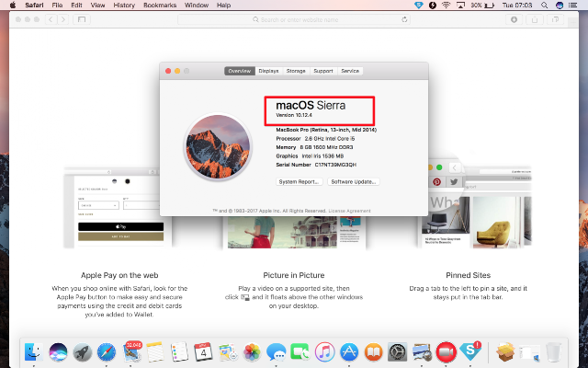588x368 pixels.
Task: Open iBooks in the Dock
Action: tap(374, 352)
